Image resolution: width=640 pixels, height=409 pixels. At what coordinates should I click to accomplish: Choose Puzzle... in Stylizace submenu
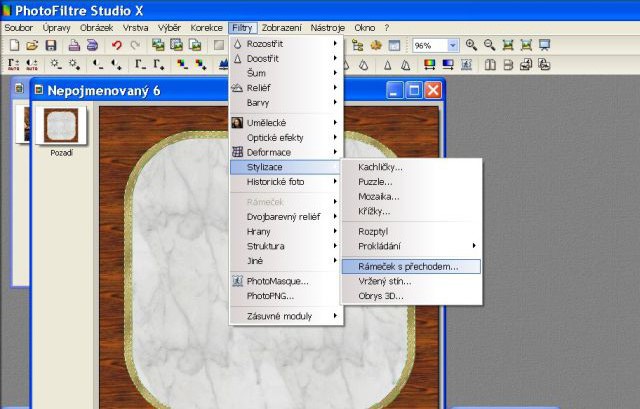pyautogui.click(x=411, y=182)
